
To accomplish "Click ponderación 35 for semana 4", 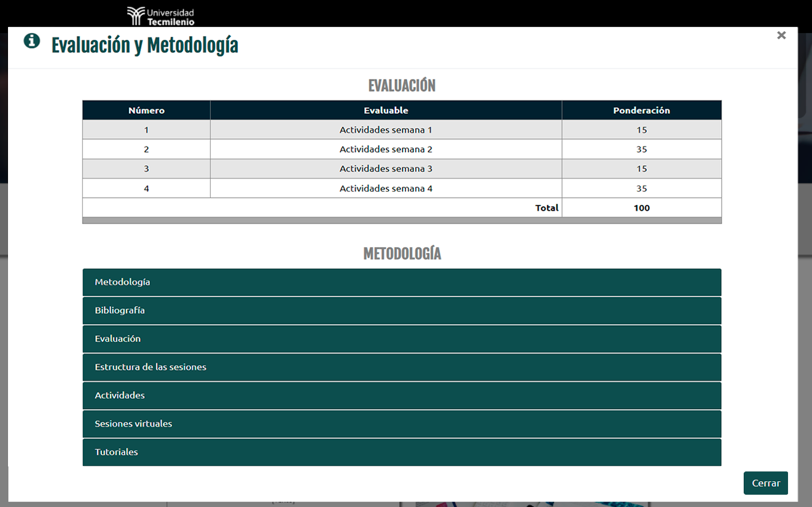I will (x=641, y=188).
